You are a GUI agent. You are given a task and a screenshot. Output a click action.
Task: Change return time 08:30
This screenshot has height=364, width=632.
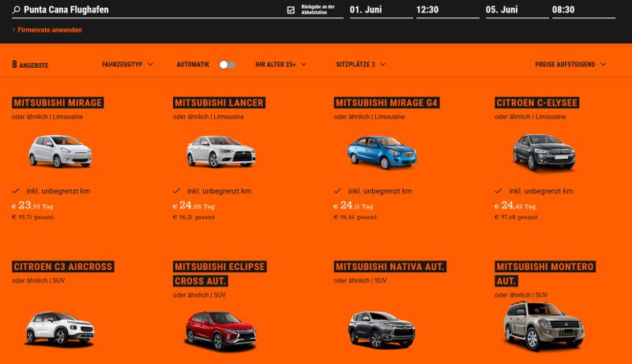pos(584,9)
